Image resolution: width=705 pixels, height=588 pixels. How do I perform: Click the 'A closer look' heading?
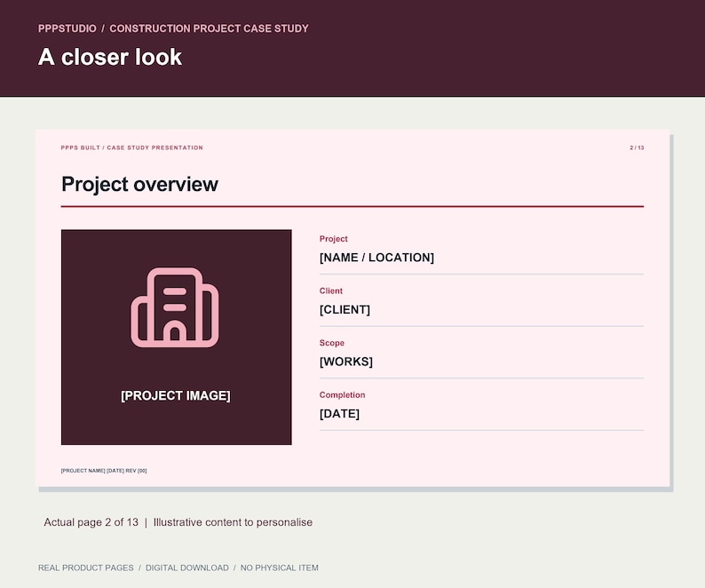[110, 57]
